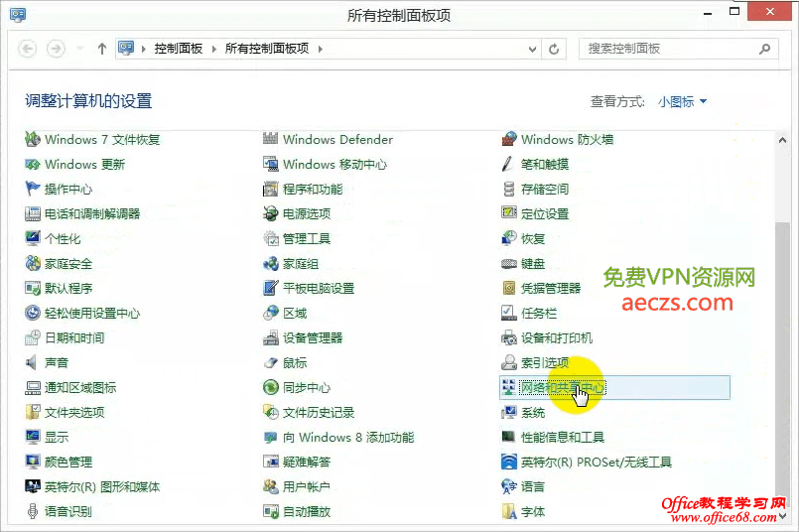Click the 存储空间 icon
799x532 pixels.
click(509, 189)
